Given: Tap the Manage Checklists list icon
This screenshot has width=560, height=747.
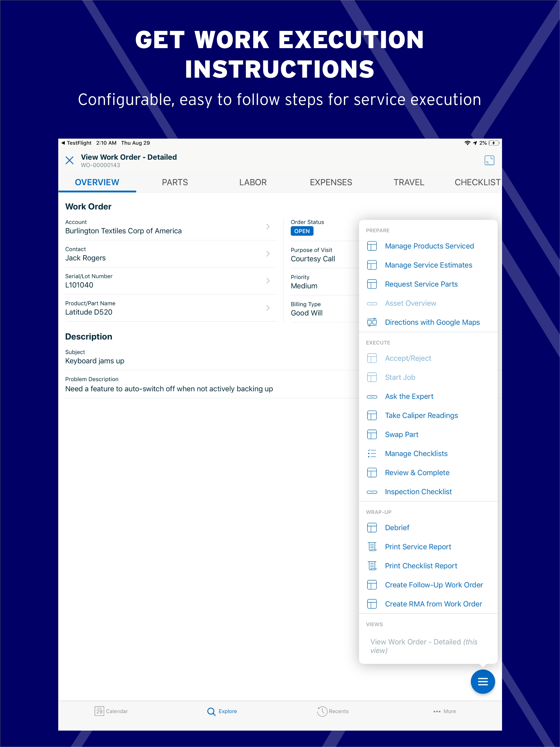Looking at the screenshot, I should click(x=372, y=454).
